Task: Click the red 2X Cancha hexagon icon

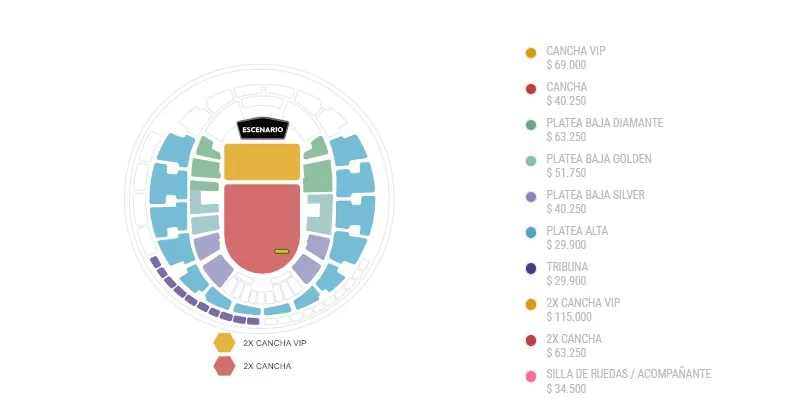Action: [224, 366]
